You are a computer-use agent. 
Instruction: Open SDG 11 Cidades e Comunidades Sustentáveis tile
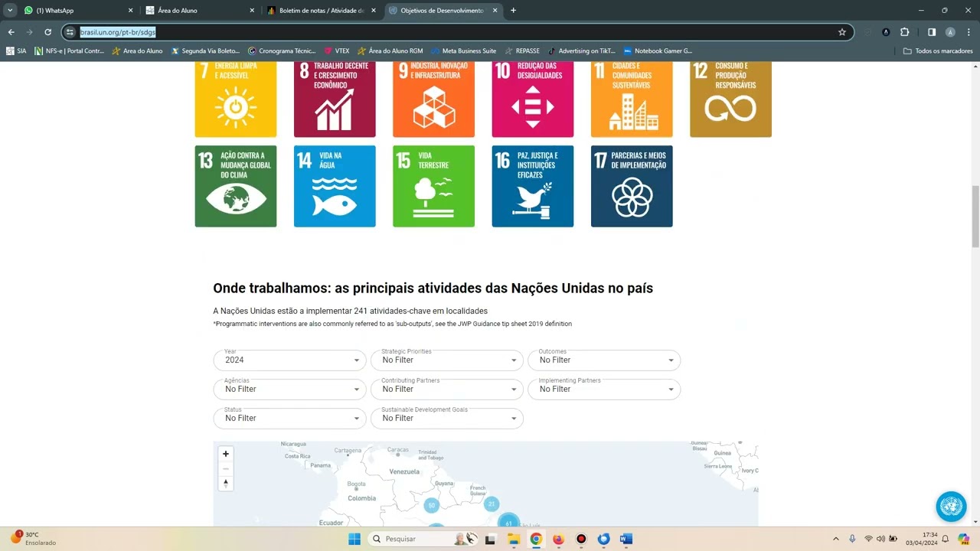click(x=632, y=99)
